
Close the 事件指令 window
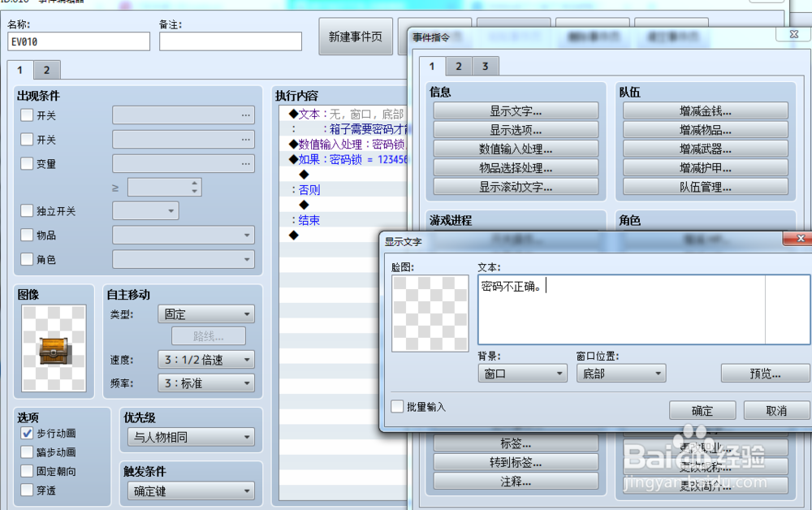click(793, 34)
